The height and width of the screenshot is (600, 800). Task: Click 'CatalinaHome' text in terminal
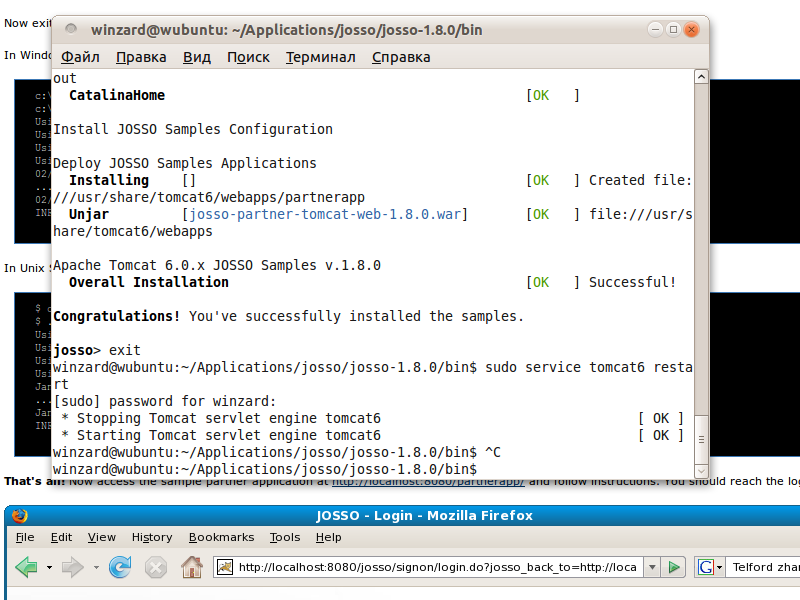coord(117,95)
